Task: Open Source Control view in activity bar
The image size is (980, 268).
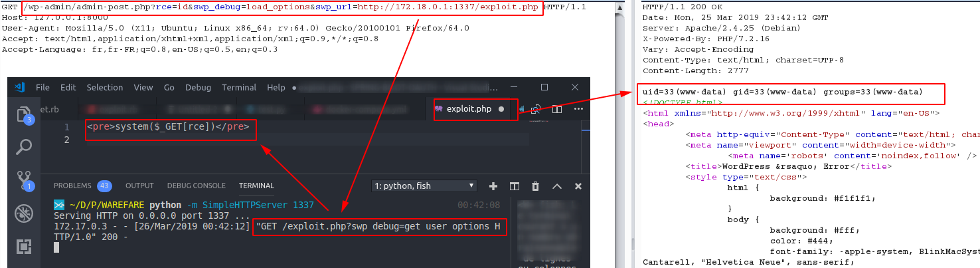Action: pyautogui.click(x=24, y=180)
